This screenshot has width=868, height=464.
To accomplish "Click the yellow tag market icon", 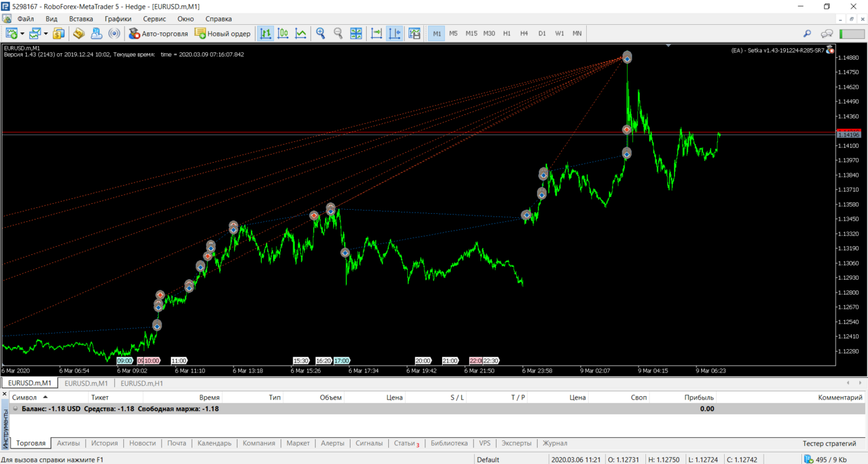I will 79,33.
